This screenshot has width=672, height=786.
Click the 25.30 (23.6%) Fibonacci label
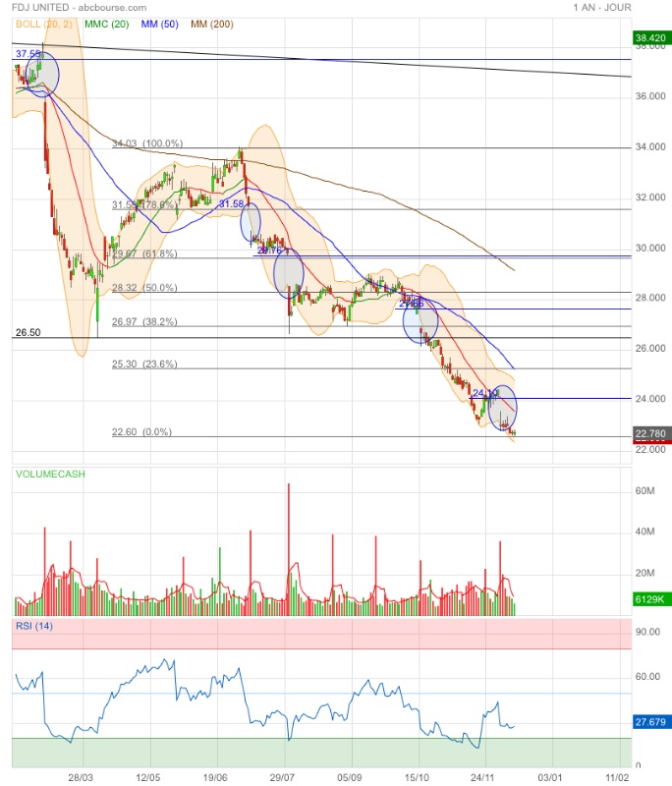144,364
